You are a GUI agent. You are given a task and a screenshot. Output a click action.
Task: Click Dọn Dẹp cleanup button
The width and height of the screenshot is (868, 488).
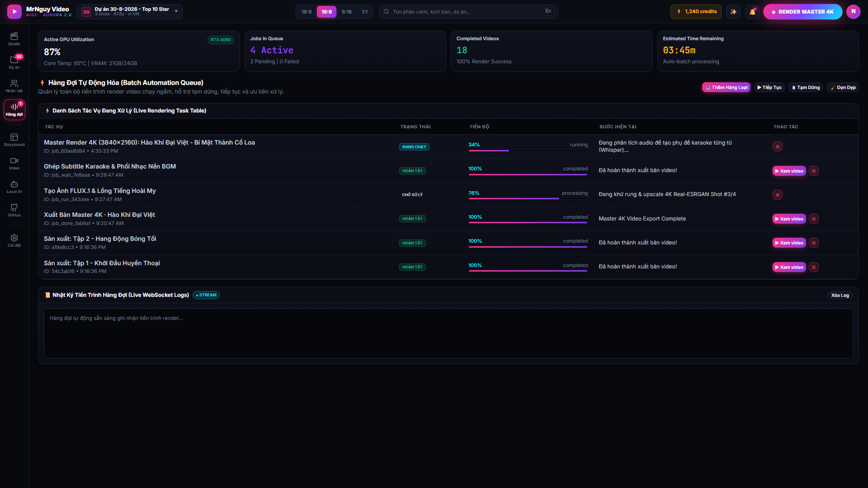[x=843, y=87]
